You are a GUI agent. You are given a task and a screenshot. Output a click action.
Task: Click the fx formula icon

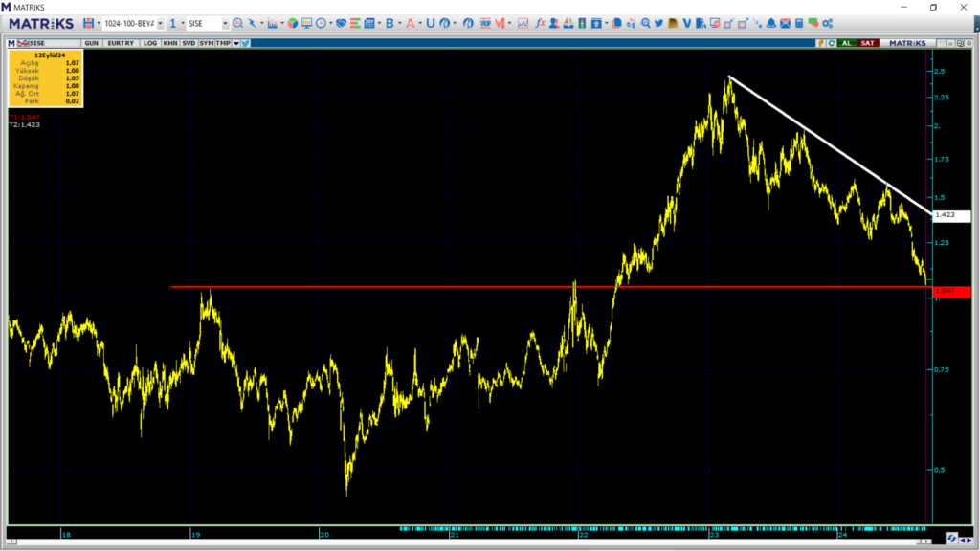coord(540,23)
